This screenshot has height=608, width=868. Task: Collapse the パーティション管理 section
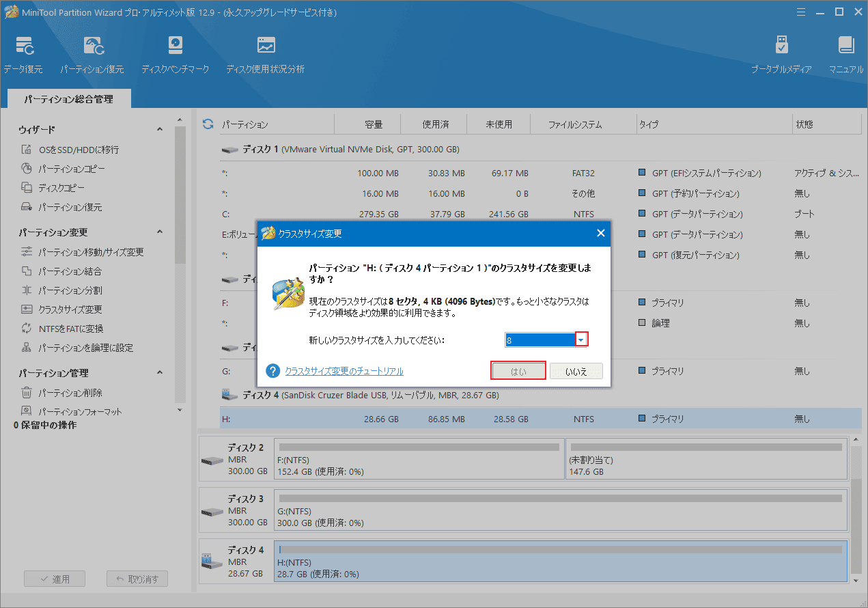tap(160, 373)
